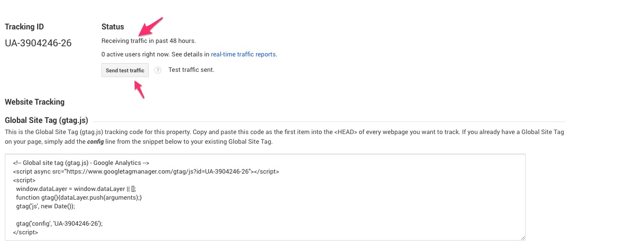
Task: Click the textarea resize handle corner
Action: click(x=522, y=237)
